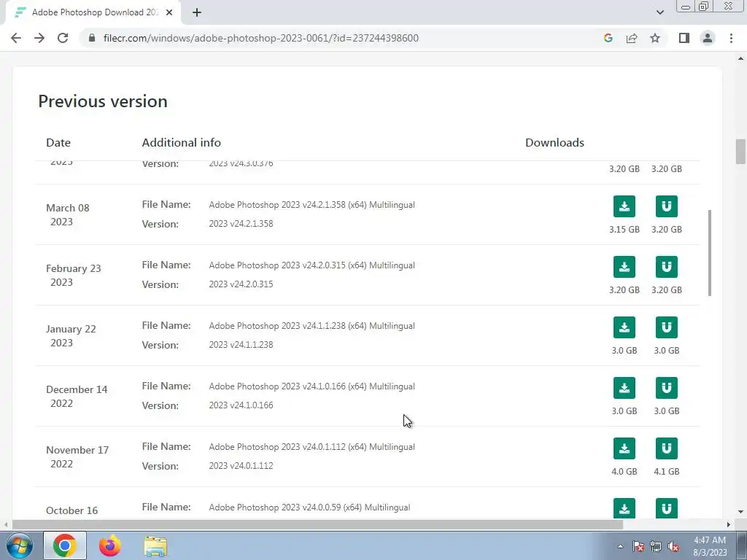
Task: Click the inner table vertical scrollbar
Action: coord(710,253)
